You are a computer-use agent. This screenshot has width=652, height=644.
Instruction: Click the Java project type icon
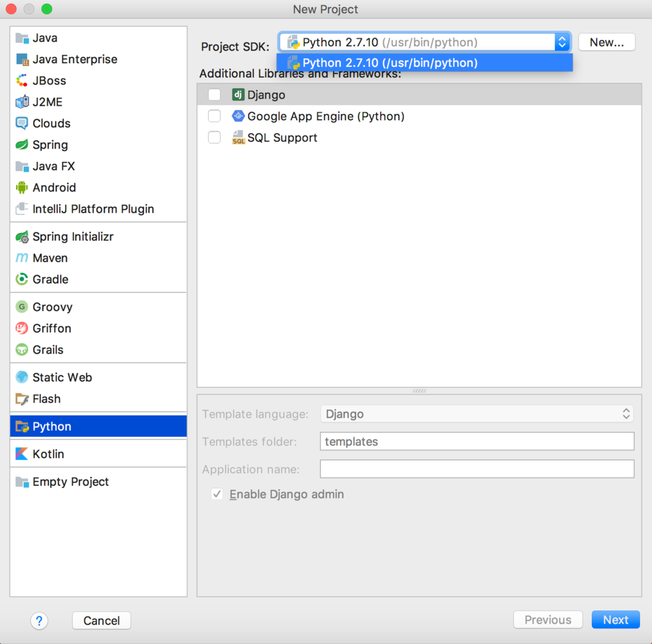[x=22, y=38]
